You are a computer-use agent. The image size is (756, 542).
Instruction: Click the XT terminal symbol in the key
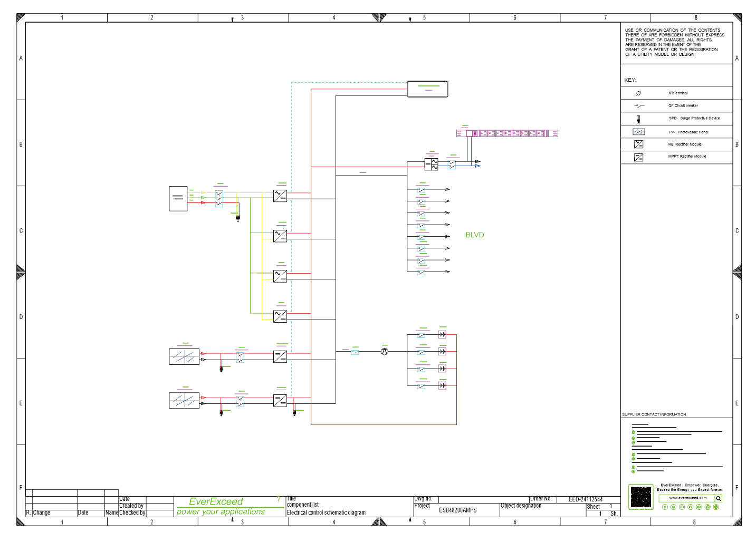(638, 93)
